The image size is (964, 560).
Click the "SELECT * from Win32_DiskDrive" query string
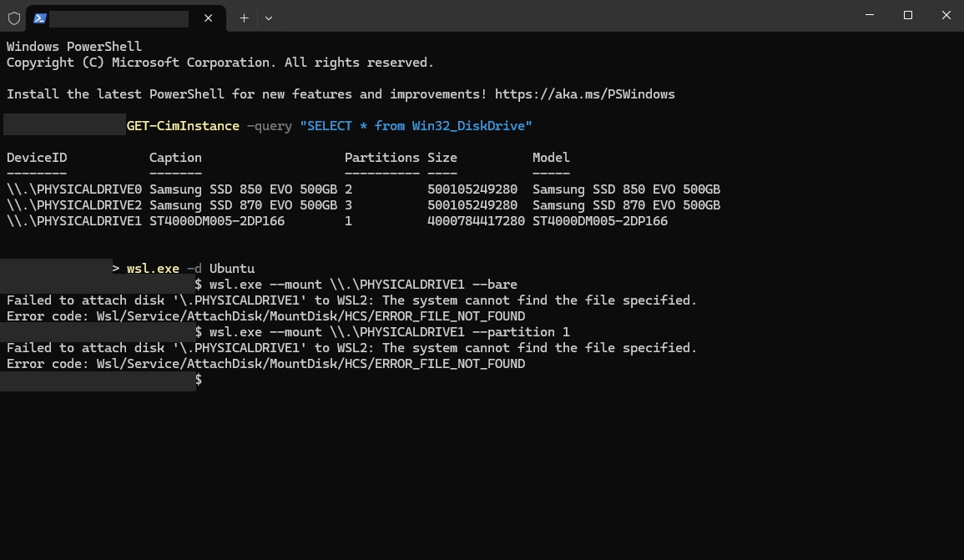[x=416, y=126]
